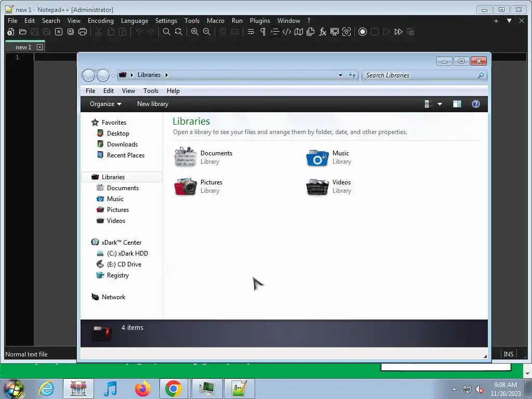Image resolution: width=532 pixels, height=399 pixels.
Task: Click Notepad++ Open file toolbar icon
Action: [x=23, y=32]
